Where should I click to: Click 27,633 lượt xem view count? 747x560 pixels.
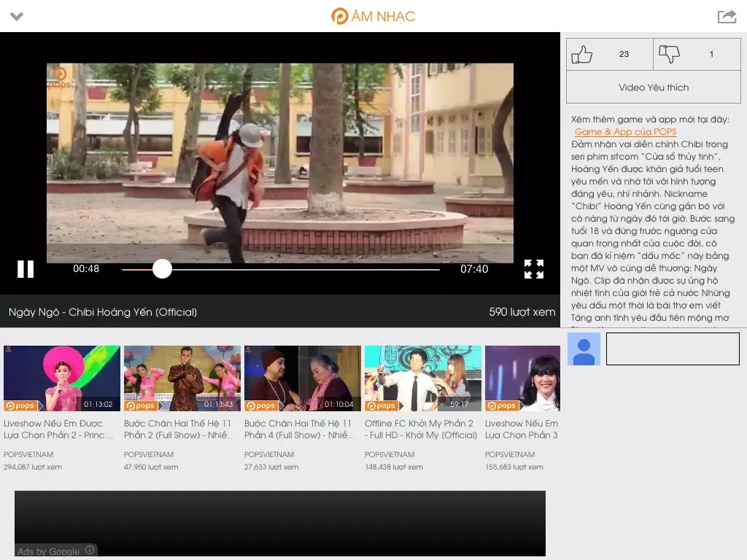click(x=271, y=467)
